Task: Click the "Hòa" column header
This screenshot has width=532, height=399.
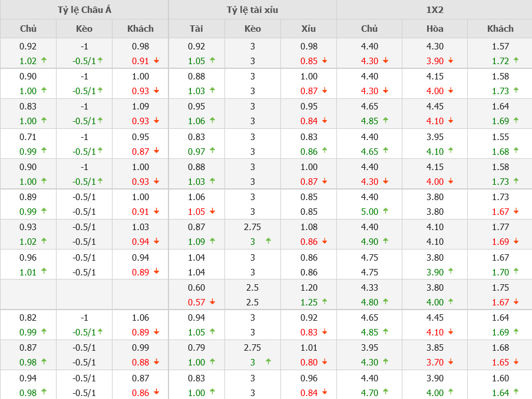Action: click(435, 28)
